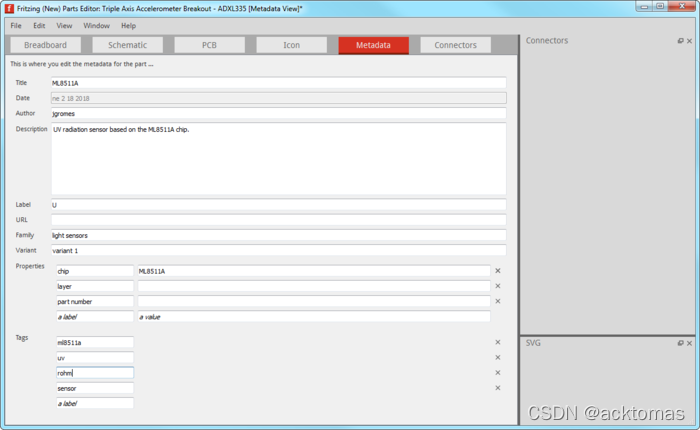Click inside the Description text area
Image resolution: width=700 pixels, height=430 pixels.
(279, 159)
